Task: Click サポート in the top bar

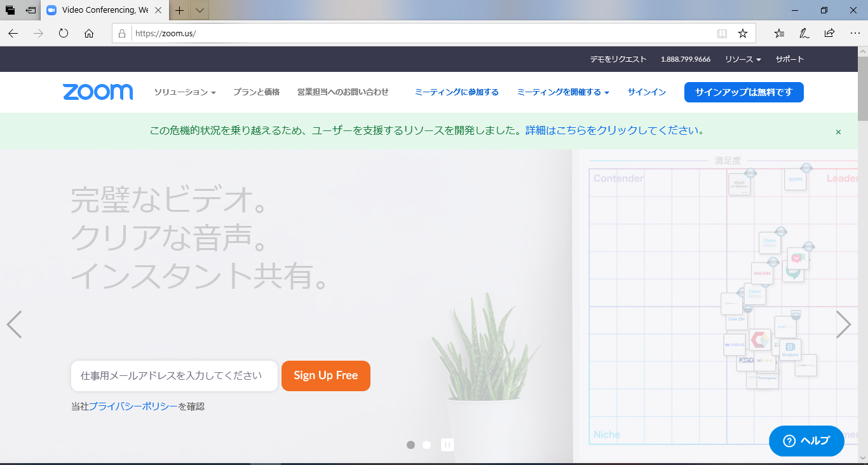Action: click(x=789, y=59)
